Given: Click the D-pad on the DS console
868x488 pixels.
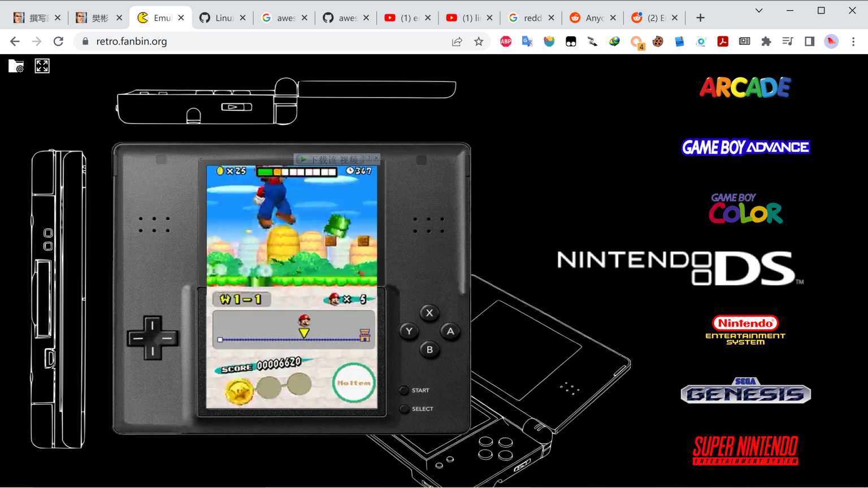Looking at the screenshot, I should [x=152, y=338].
